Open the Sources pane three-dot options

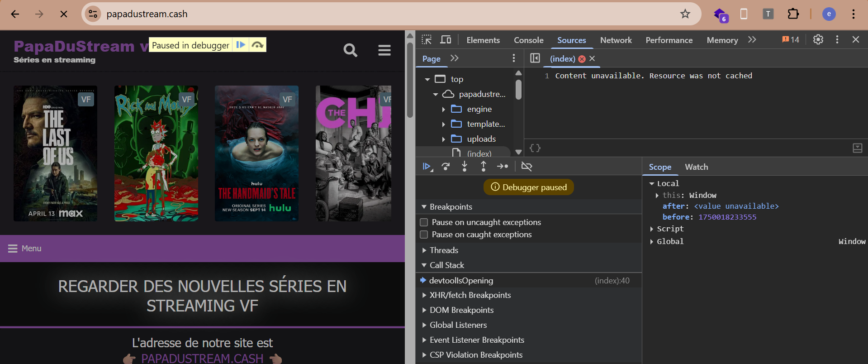point(513,58)
